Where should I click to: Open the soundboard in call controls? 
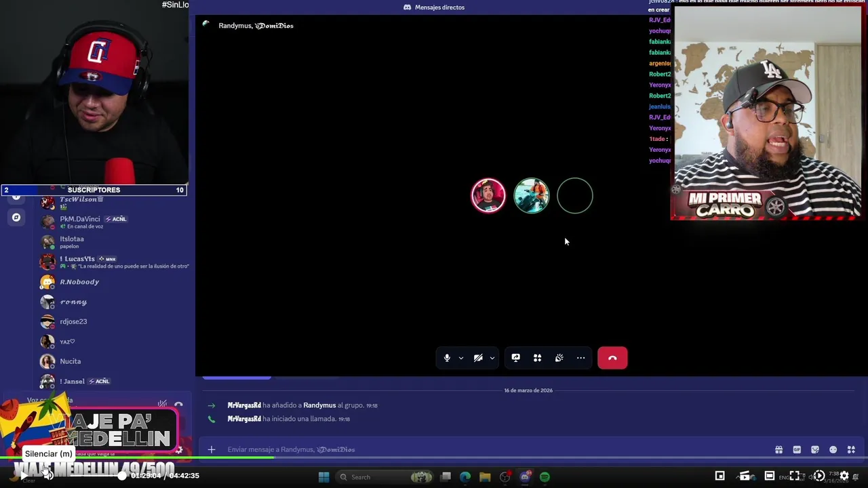(559, 358)
